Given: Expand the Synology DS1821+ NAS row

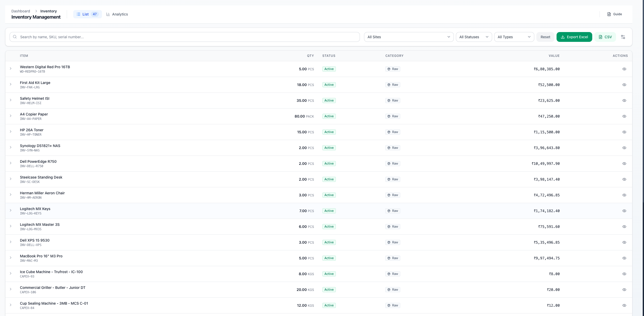Looking at the screenshot, I should pyautogui.click(x=11, y=147).
